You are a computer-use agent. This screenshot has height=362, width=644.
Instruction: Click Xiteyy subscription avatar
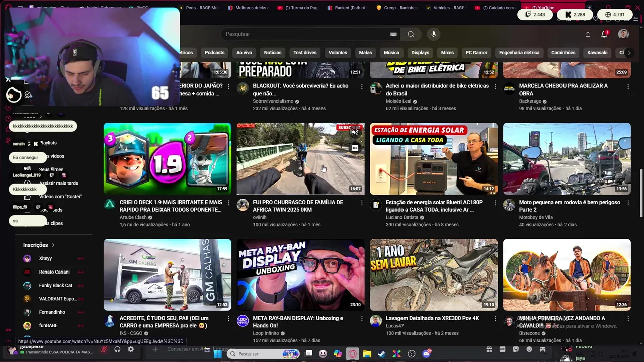(x=27, y=258)
